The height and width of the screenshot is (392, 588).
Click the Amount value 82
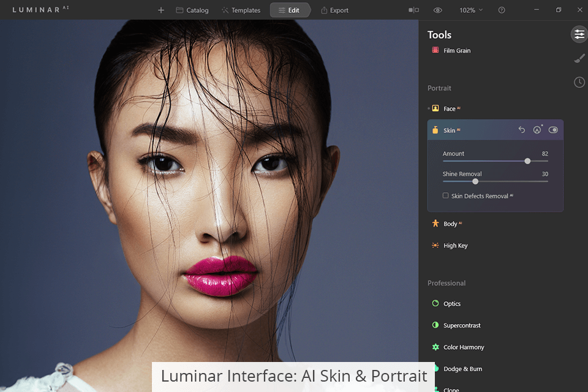[545, 153]
